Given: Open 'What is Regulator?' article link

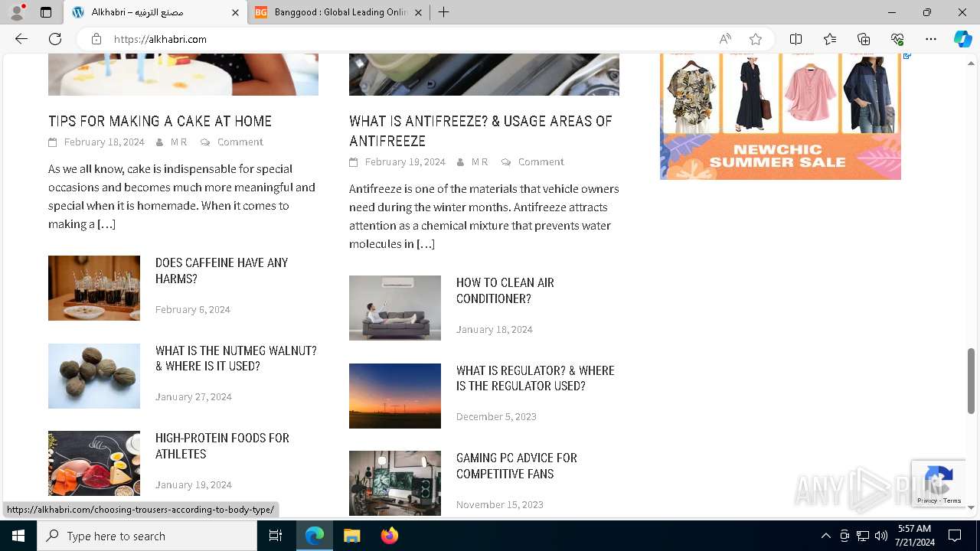Looking at the screenshot, I should [535, 378].
